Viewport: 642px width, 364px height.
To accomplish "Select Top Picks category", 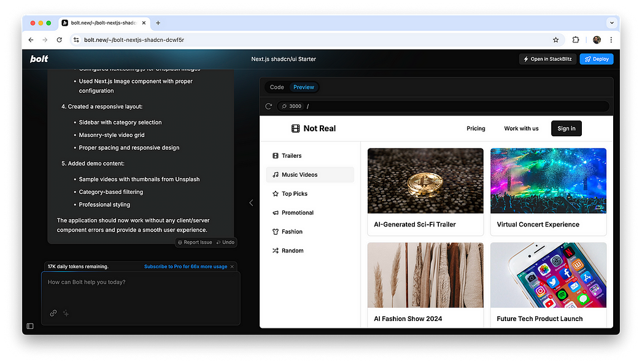I will pyautogui.click(x=310, y=194).
